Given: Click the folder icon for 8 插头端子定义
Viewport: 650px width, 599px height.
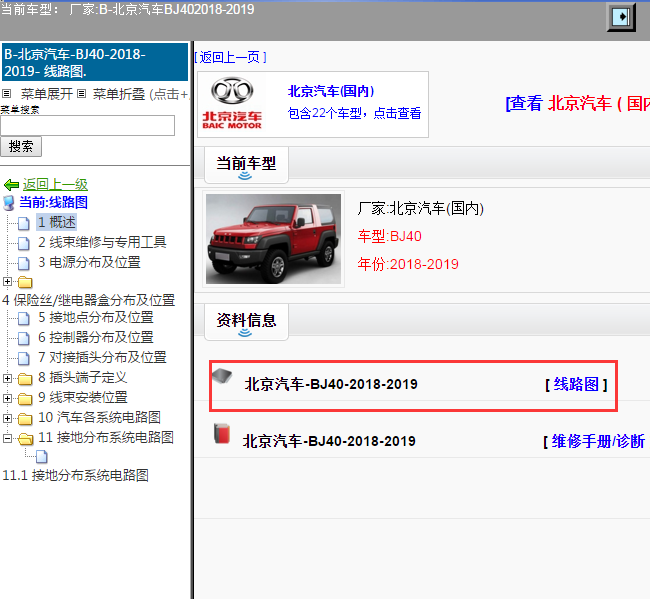Looking at the screenshot, I should [25, 378].
